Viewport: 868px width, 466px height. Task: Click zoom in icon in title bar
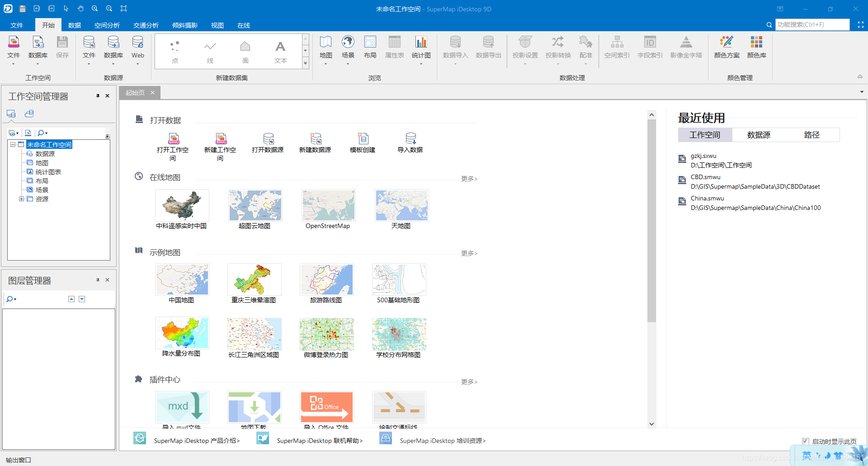pyautogui.click(x=94, y=9)
